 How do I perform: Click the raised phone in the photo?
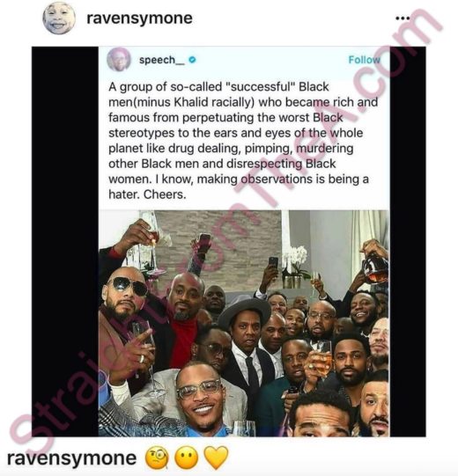tap(273, 263)
